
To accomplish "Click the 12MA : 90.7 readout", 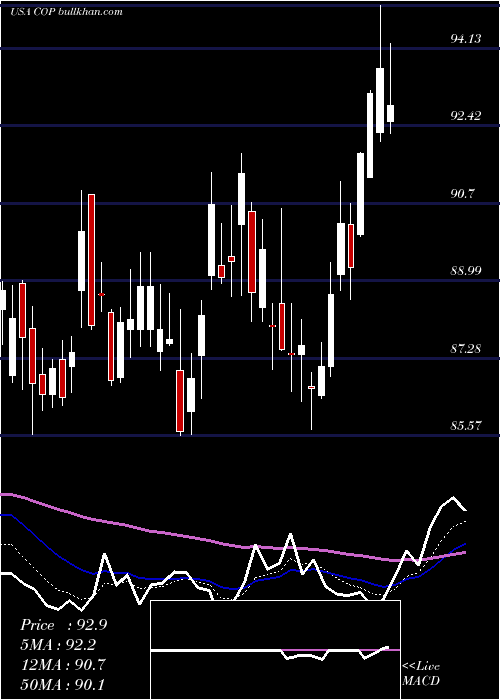I will pos(63,664).
